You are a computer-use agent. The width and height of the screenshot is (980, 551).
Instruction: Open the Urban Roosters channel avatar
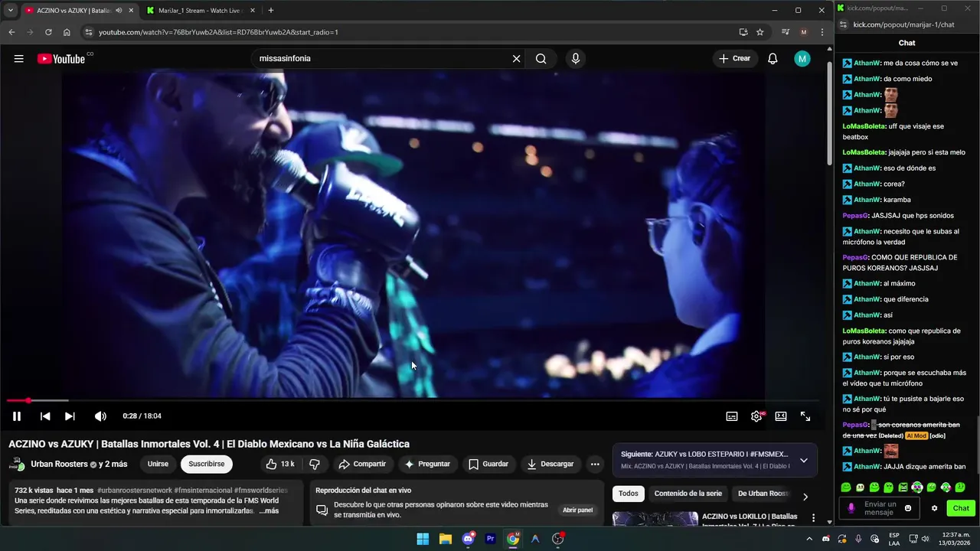click(x=16, y=464)
